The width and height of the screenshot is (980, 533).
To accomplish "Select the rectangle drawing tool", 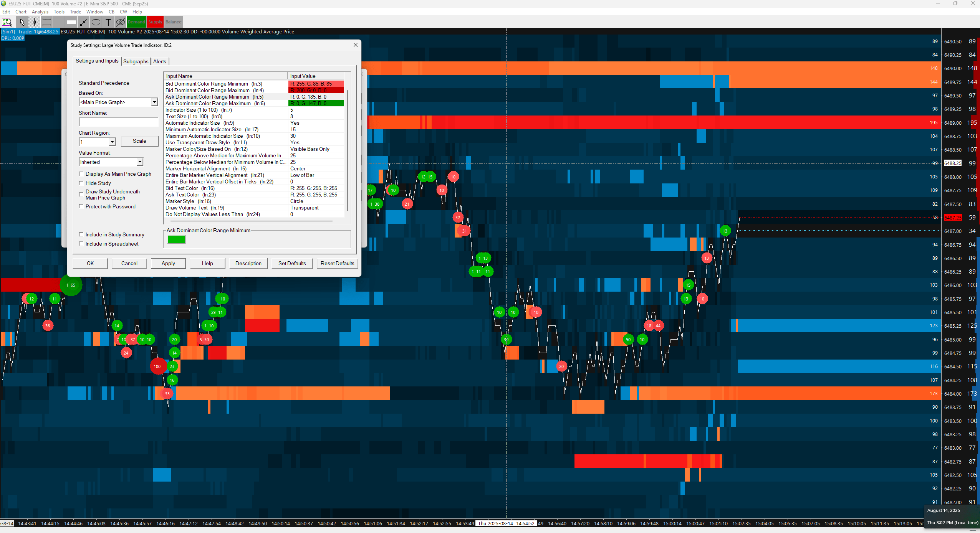I will (71, 22).
